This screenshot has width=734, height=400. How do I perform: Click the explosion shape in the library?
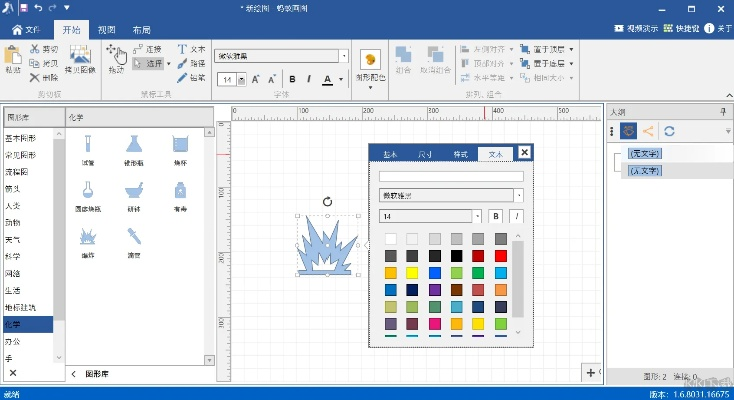click(x=87, y=237)
